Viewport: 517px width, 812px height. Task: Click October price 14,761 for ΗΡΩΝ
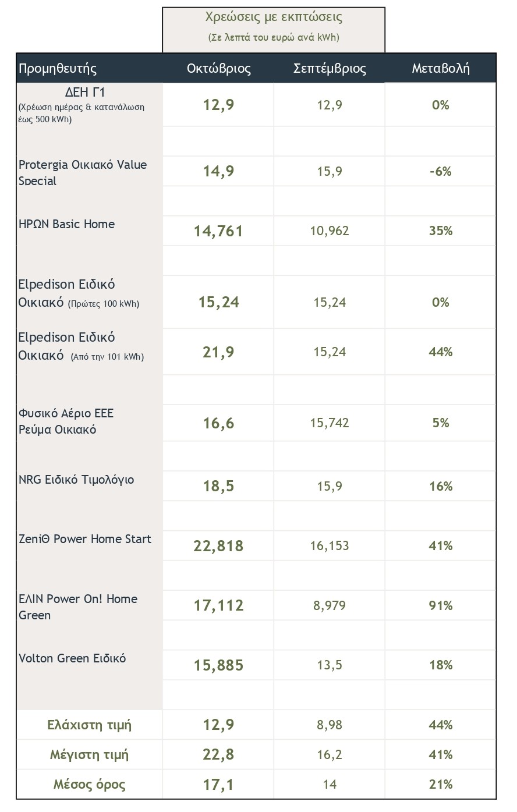coord(218,231)
